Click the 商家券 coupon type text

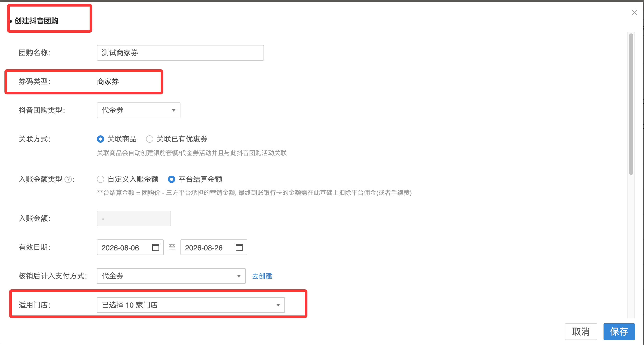click(108, 82)
